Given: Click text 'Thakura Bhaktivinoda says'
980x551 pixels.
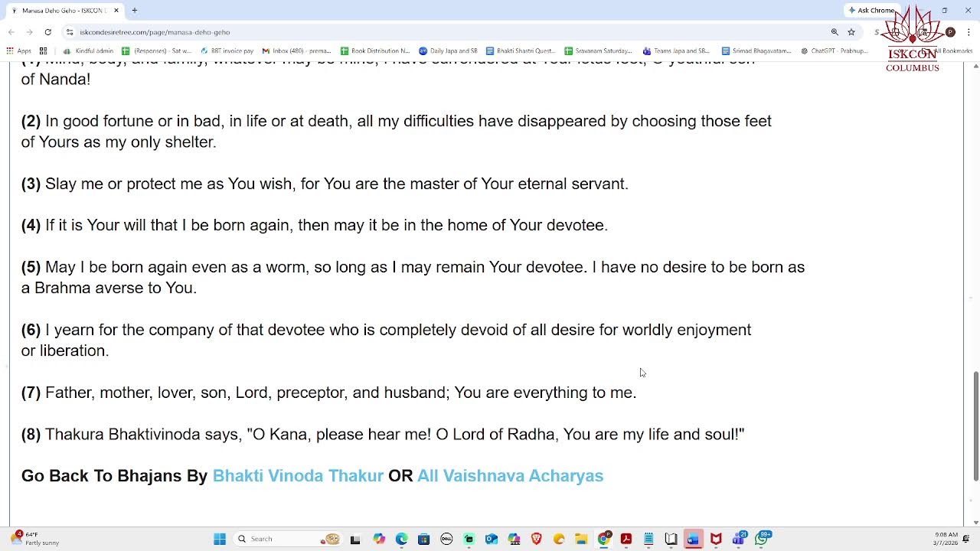Looking at the screenshot, I should [x=142, y=434].
